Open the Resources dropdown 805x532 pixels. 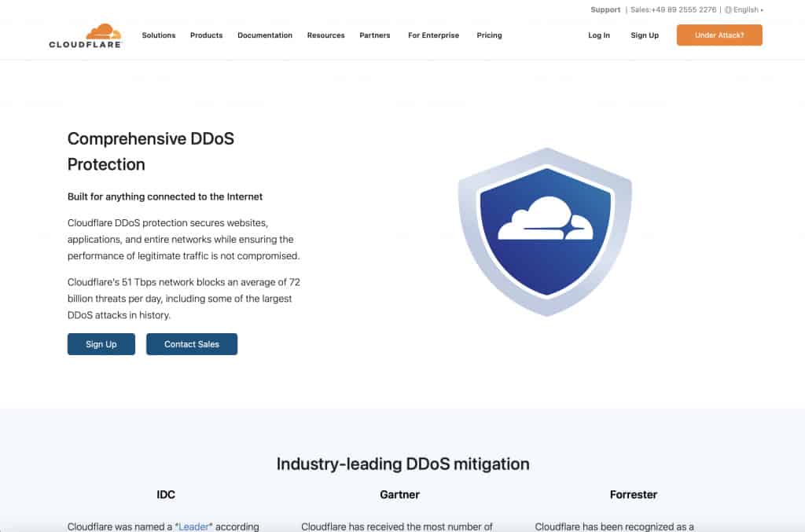(325, 35)
